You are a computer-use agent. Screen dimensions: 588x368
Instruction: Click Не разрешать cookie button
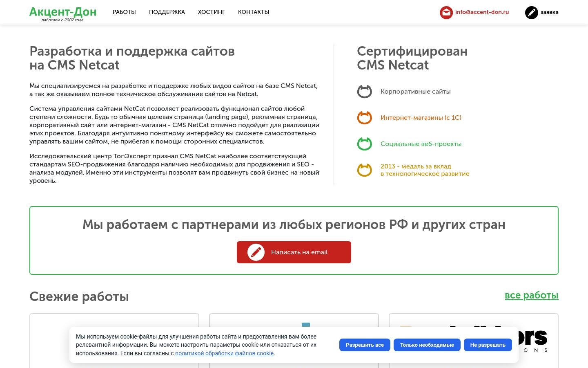coord(488,345)
